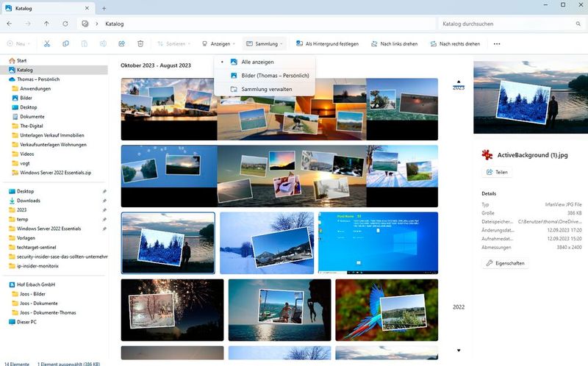This screenshot has height=366, width=588.
Task: Delete selection with trash icon
Action: (x=140, y=44)
